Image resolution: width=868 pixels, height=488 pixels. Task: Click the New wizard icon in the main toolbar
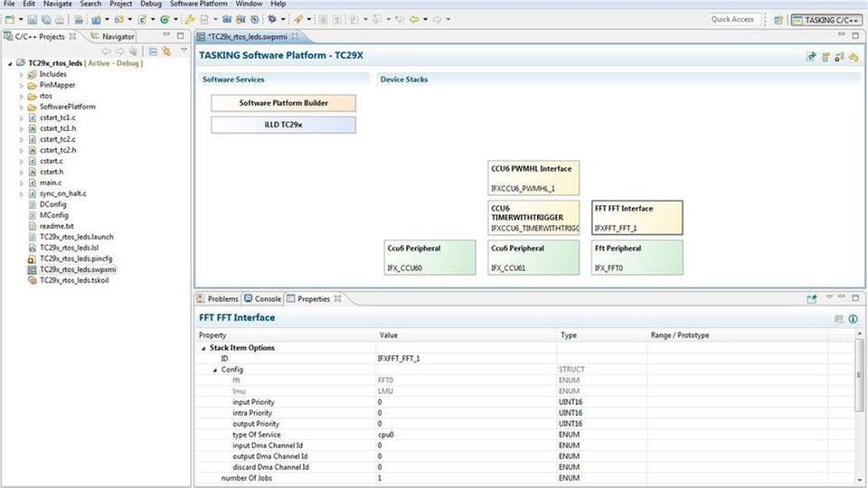(x=10, y=19)
